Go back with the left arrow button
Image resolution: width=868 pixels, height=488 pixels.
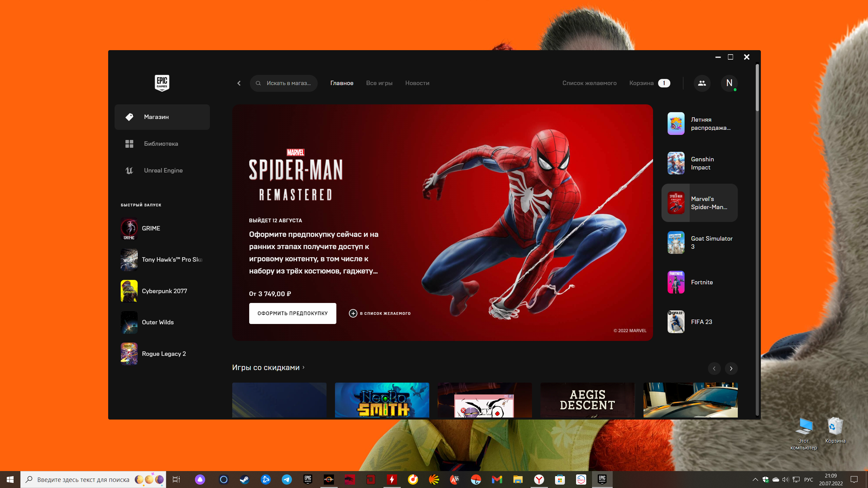pos(239,83)
